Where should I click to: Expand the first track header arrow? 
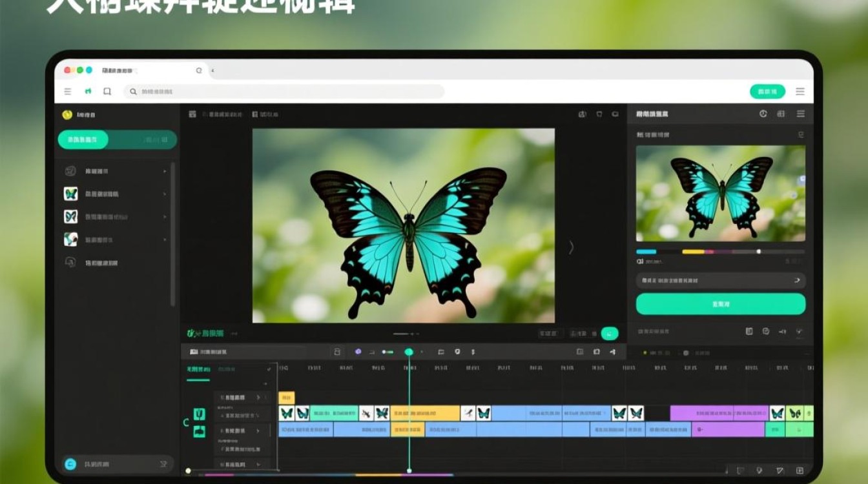(258, 398)
